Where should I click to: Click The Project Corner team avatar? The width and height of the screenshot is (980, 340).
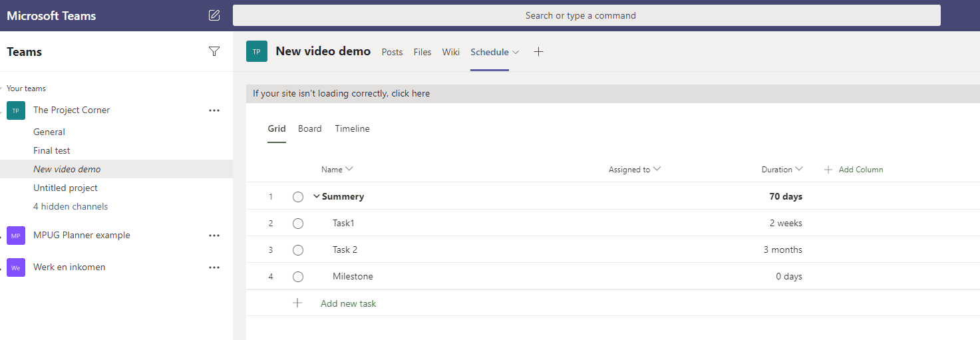[16, 110]
